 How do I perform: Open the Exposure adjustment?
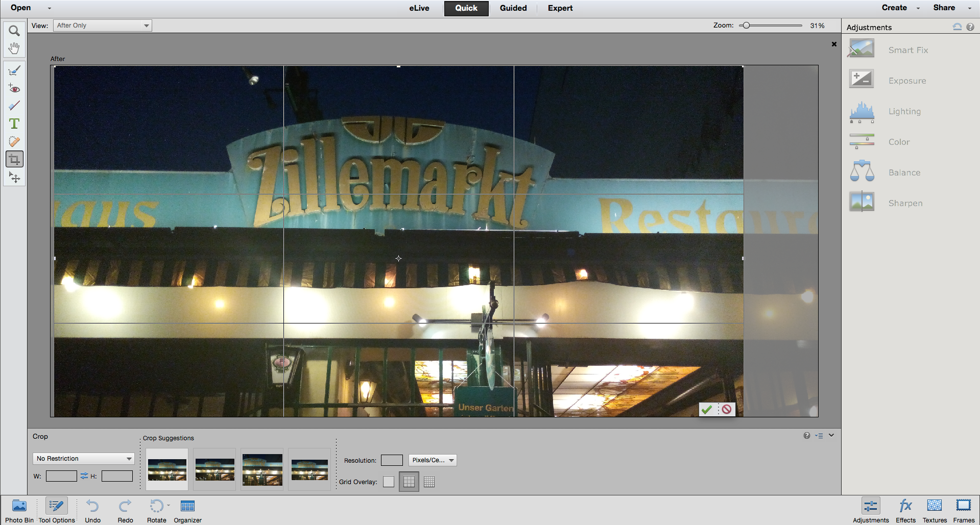click(x=907, y=81)
